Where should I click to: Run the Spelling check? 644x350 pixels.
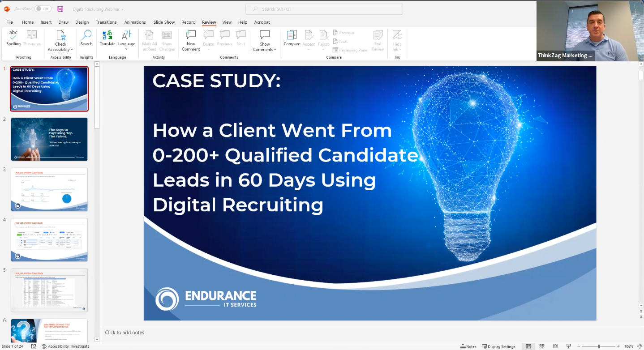pos(13,38)
